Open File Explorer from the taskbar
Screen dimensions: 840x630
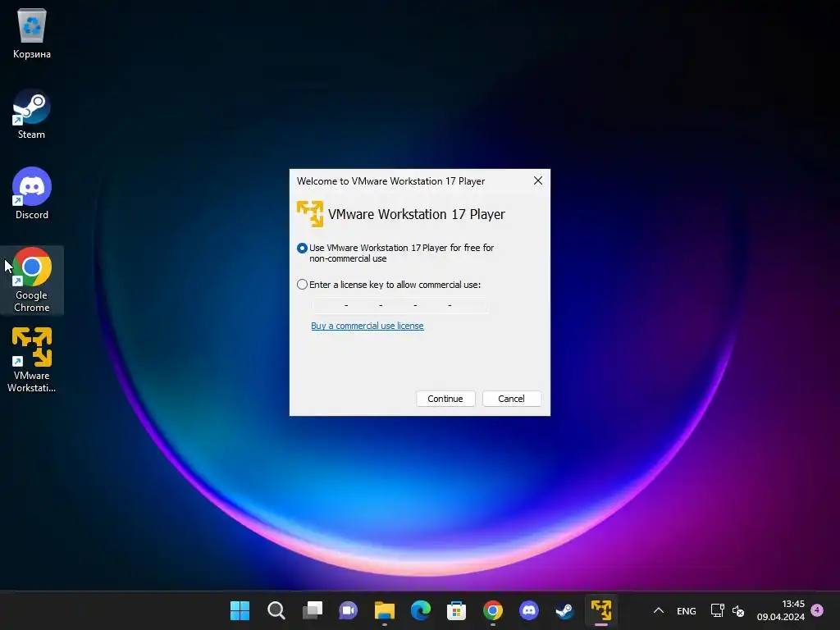click(385, 610)
